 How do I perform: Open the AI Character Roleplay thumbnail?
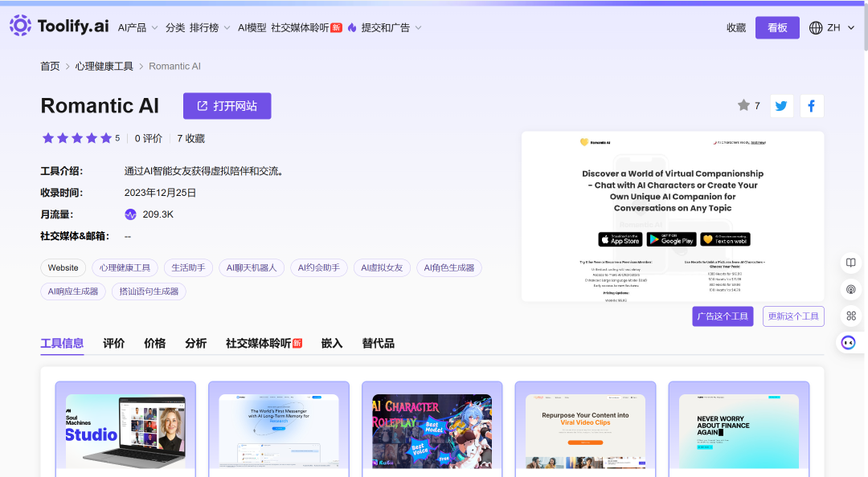click(x=432, y=431)
